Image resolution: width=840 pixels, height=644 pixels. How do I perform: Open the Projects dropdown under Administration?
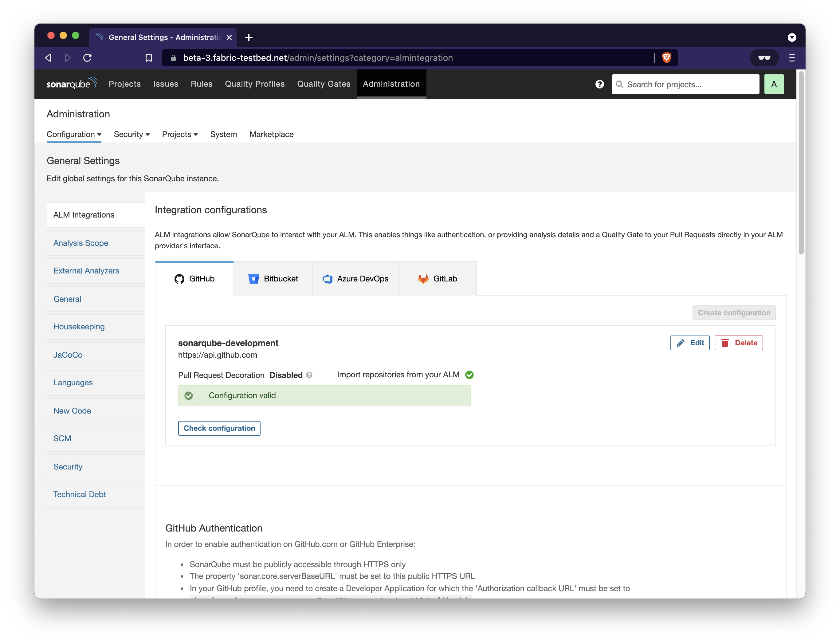(x=180, y=134)
